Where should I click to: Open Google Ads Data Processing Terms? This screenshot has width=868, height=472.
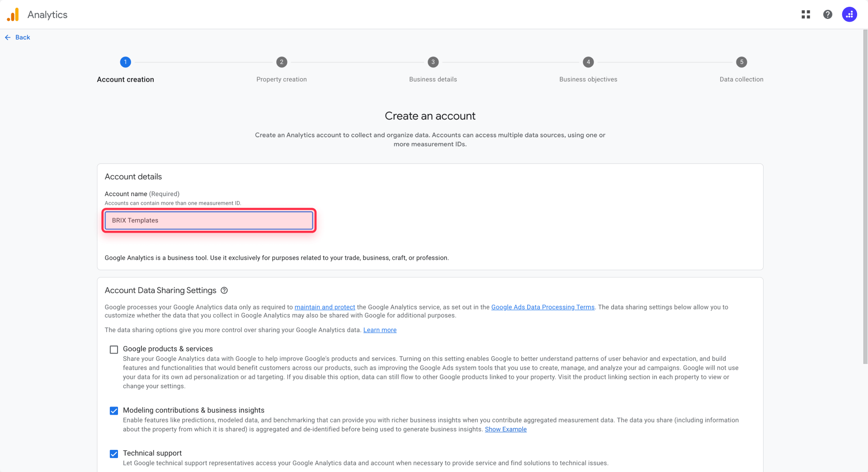coord(542,307)
